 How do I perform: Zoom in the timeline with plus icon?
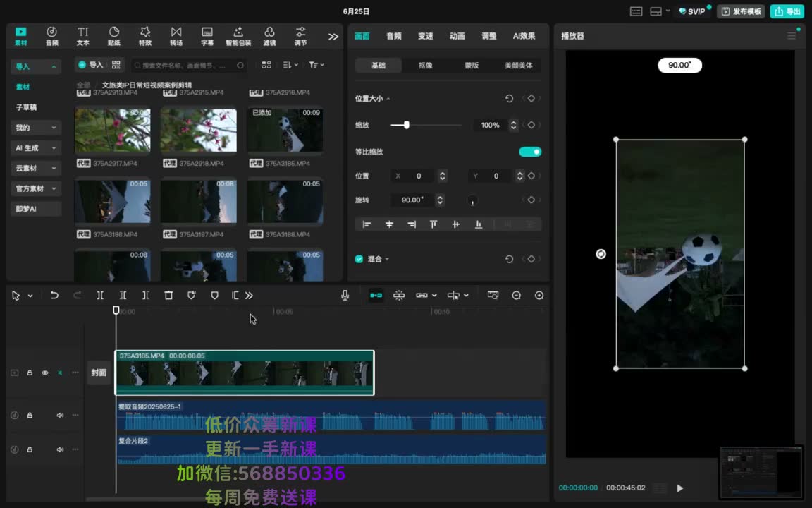pos(539,295)
